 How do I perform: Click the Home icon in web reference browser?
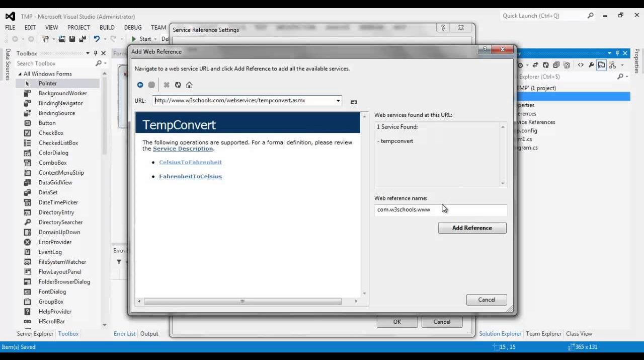pos(189,85)
